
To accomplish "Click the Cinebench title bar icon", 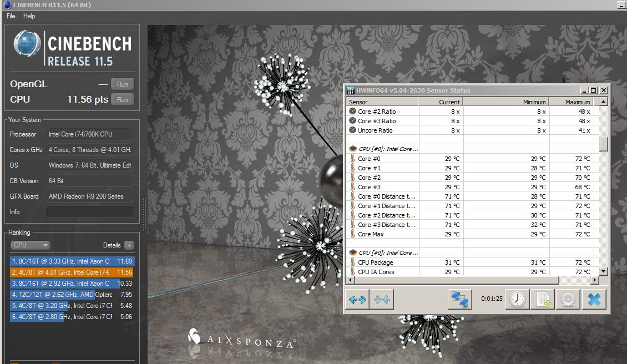I will pos(7,4).
